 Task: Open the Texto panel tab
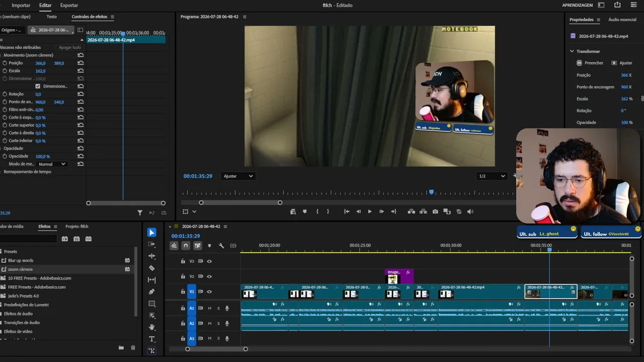pos(51,17)
